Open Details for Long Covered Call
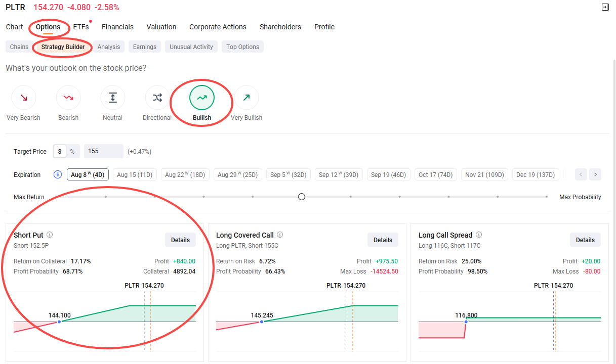 (383, 240)
